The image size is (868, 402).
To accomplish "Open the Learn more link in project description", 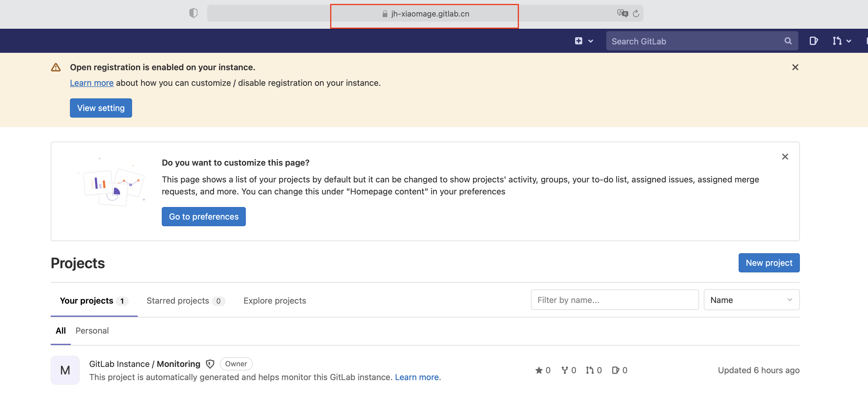I will pyautogui.click(x=417, y=377).
